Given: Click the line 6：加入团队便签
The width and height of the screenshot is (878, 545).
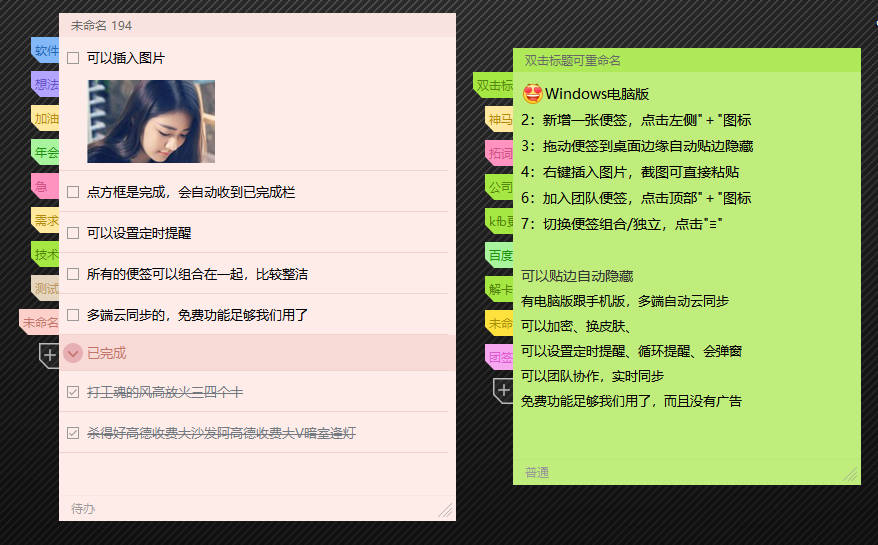Looking at the screenshot, I should (x=636, y=198).
